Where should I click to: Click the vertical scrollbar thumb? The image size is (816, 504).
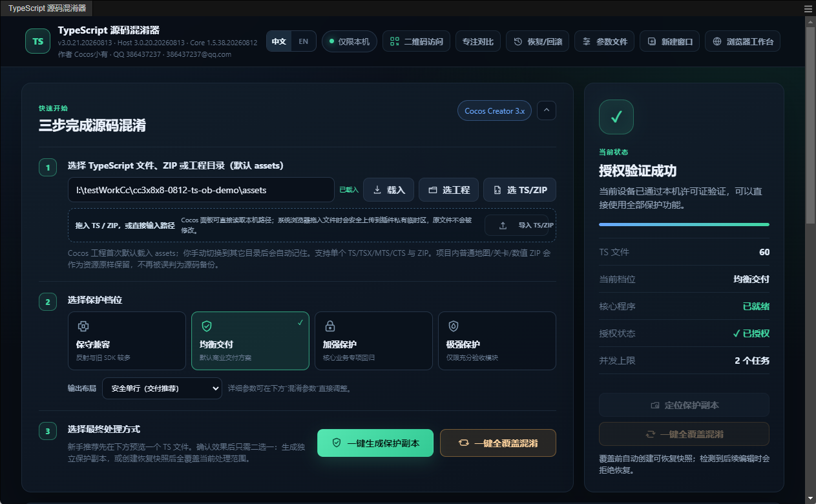tap(810, 124)
